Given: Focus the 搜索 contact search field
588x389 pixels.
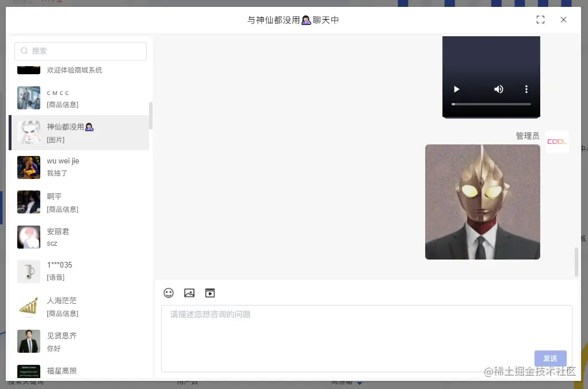Looking at the screenshot, I should click(x=81, y=51).
